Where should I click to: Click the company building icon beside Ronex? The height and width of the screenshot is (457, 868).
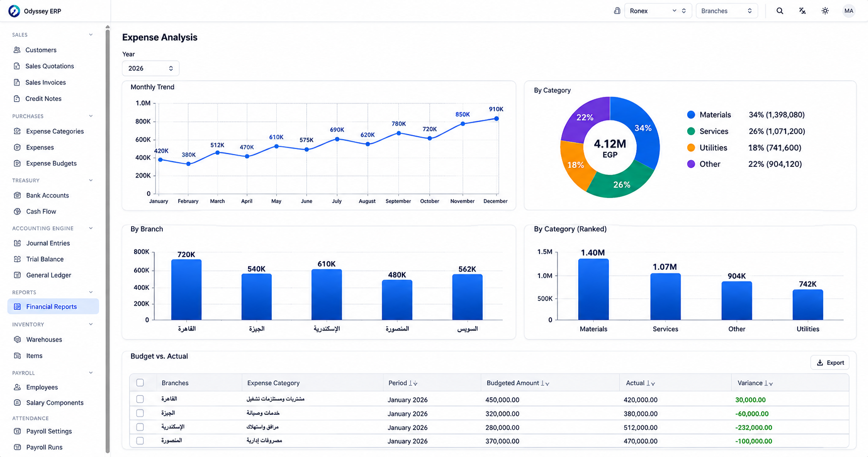click(x=617, y=11)
